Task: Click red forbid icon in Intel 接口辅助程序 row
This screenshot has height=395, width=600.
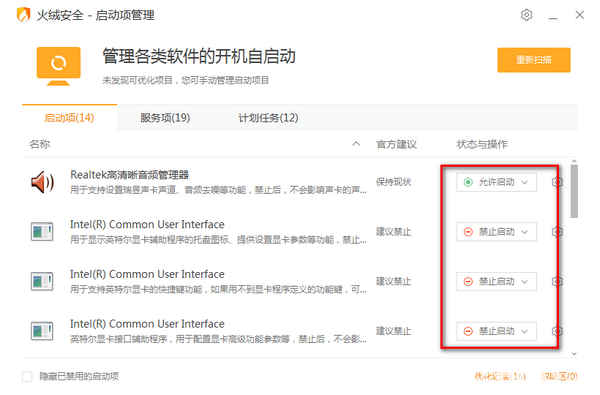Action: tap(468, 331)
